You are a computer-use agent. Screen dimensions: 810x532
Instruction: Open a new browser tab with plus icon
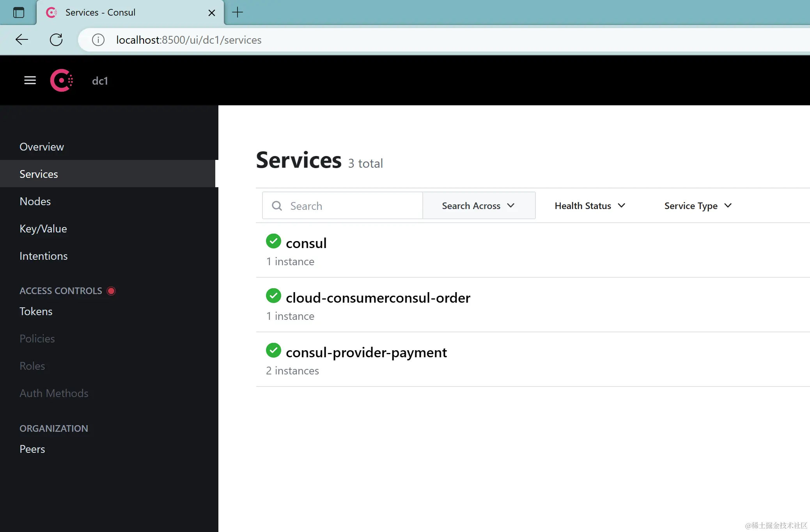click(237, 12)
